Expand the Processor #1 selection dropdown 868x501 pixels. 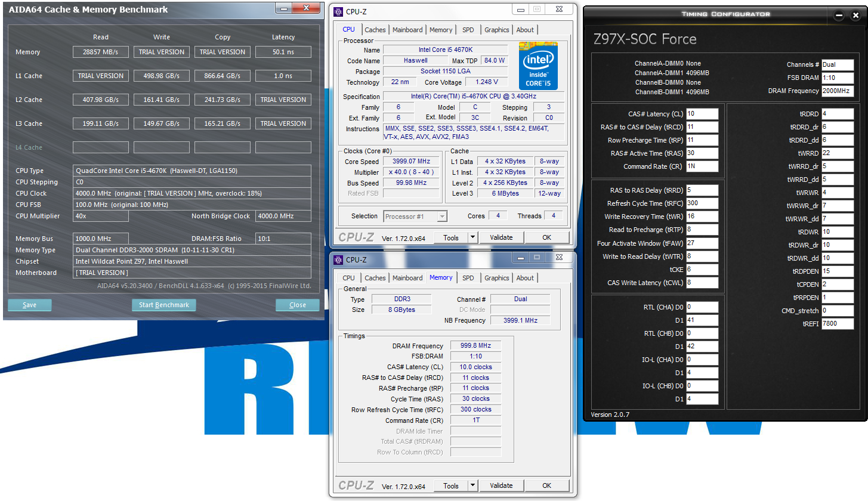(x=441, y=217)
